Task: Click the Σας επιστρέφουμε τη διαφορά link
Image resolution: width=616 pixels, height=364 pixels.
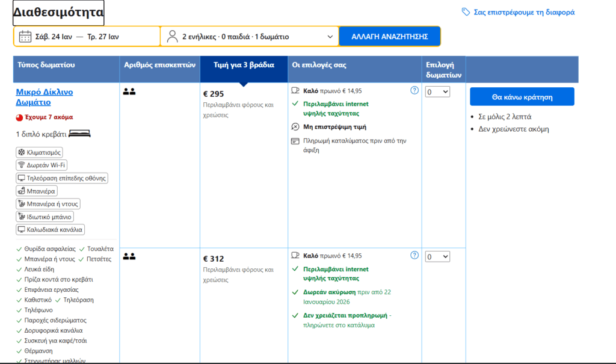Action: 524,12
